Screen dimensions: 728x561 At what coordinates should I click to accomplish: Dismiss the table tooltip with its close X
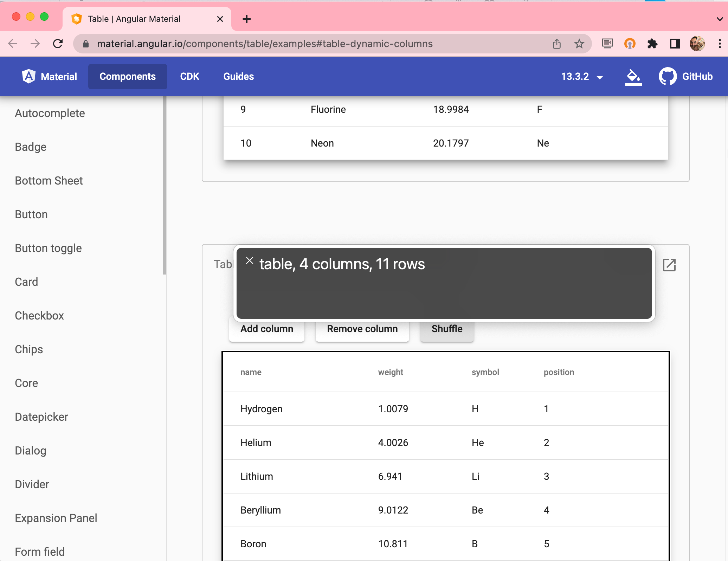(250, 260)
